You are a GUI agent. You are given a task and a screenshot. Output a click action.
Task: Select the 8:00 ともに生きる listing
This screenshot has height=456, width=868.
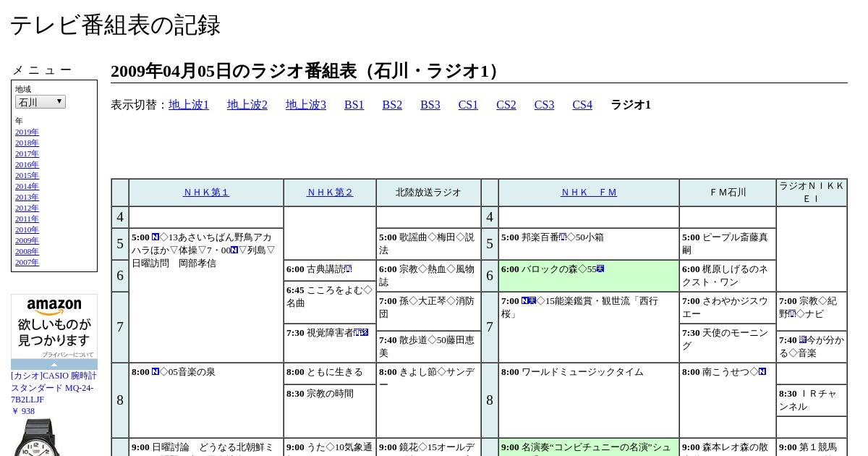(x=330, y=373)
